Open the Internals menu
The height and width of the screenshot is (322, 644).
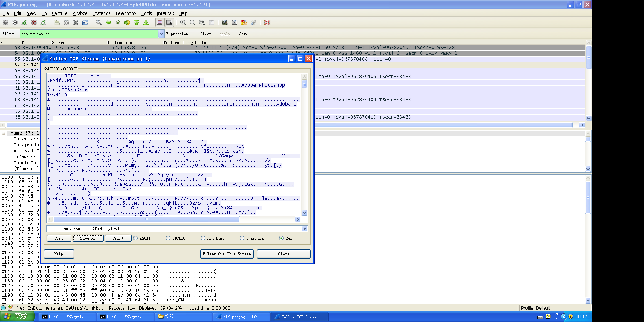coord(165,13)
